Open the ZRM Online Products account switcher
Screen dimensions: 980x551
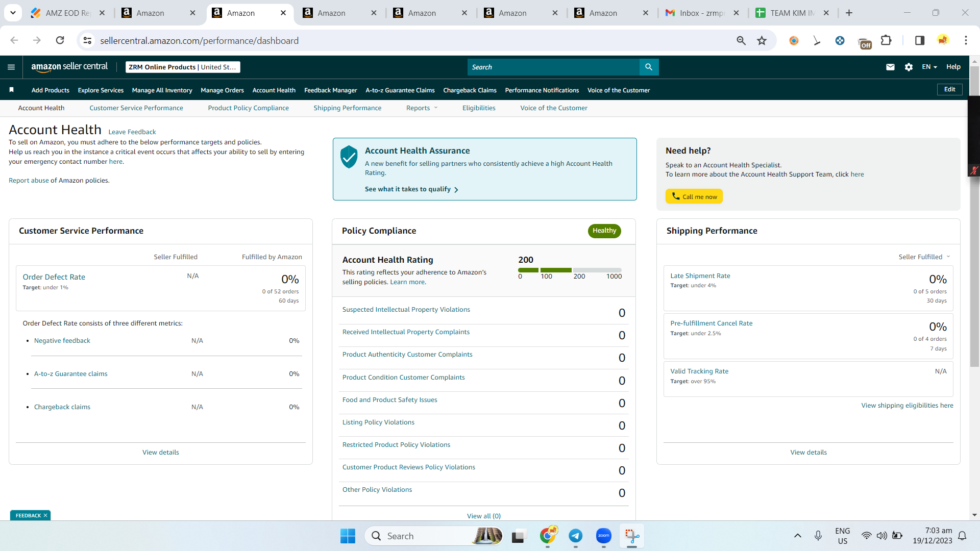[183, 67]
